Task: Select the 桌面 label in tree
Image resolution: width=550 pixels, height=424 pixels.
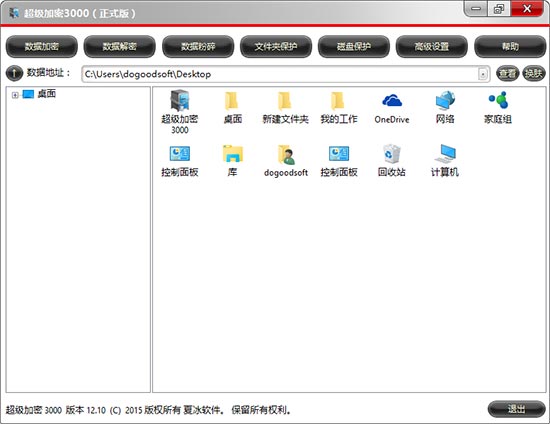Action: pos(47,94)
